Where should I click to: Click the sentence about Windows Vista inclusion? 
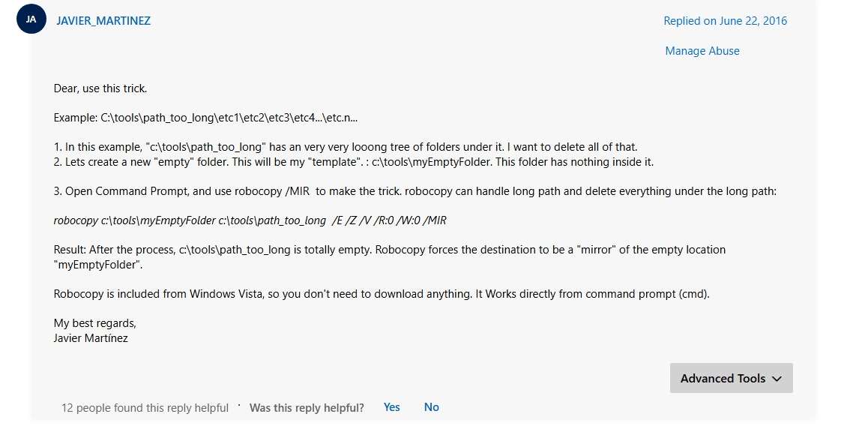382,294
